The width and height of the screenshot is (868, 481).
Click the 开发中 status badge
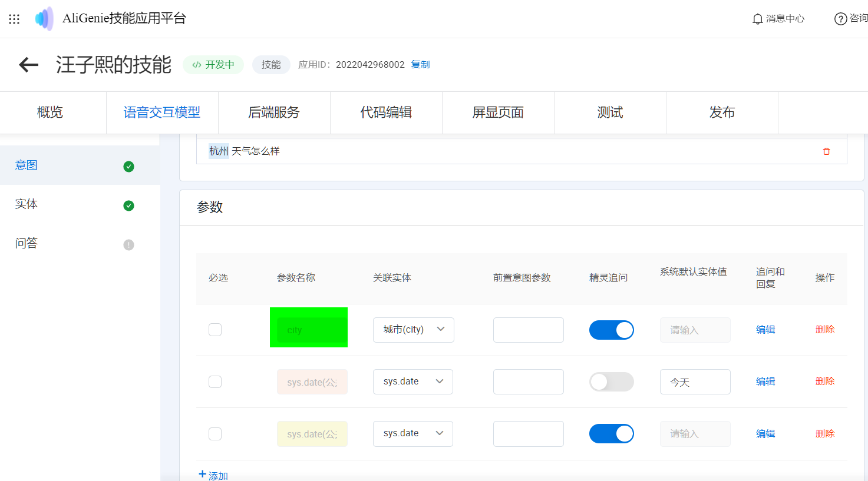click(x=213, y=65)
